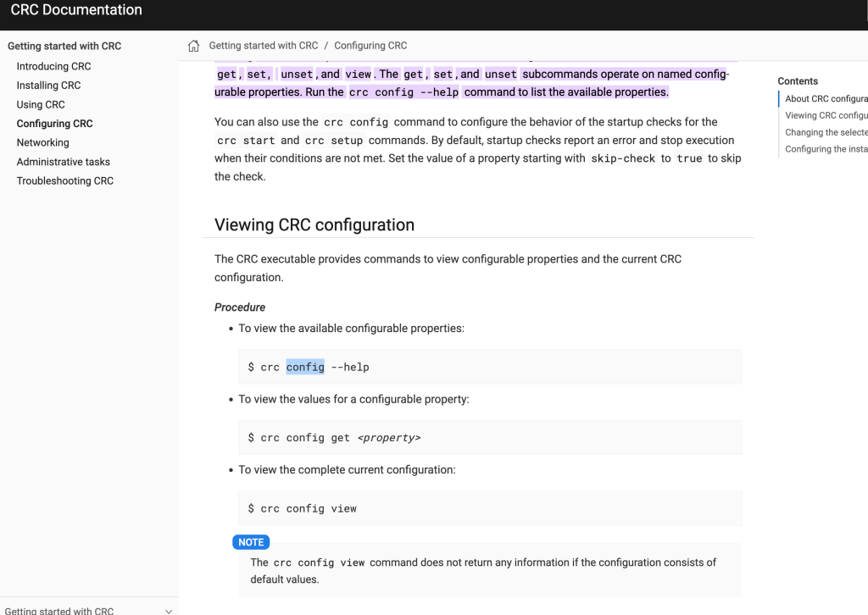The height and width of the screenshot is (615, 868).
Task: Open Administrative tasks in sidebar
Action: pyautogui.click(x=63, y=162)
